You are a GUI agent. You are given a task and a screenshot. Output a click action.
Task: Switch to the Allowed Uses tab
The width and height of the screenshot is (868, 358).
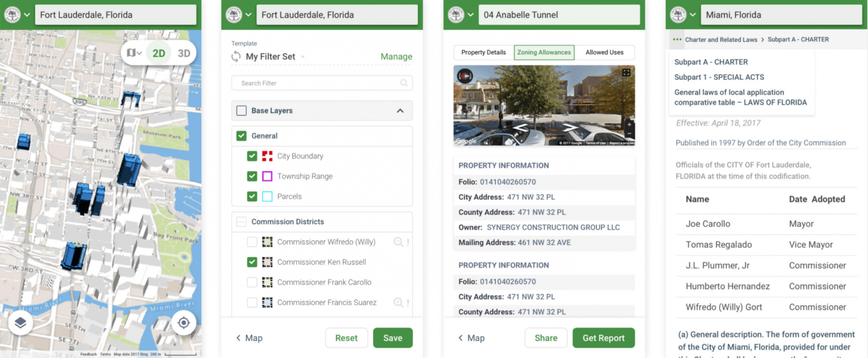[x=604, y=52]
